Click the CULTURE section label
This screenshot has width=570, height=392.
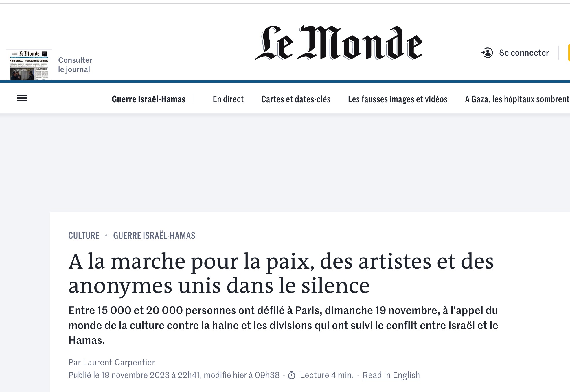click(84, 236)
